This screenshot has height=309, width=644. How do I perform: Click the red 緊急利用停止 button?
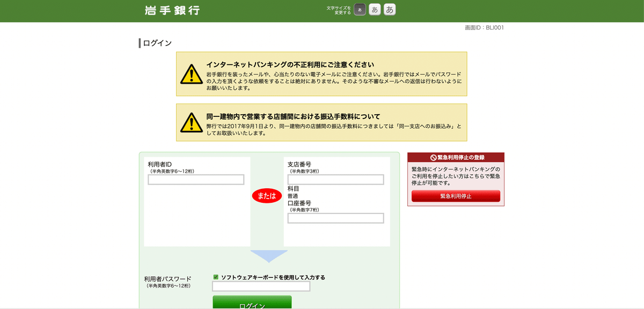coord(456,196)
